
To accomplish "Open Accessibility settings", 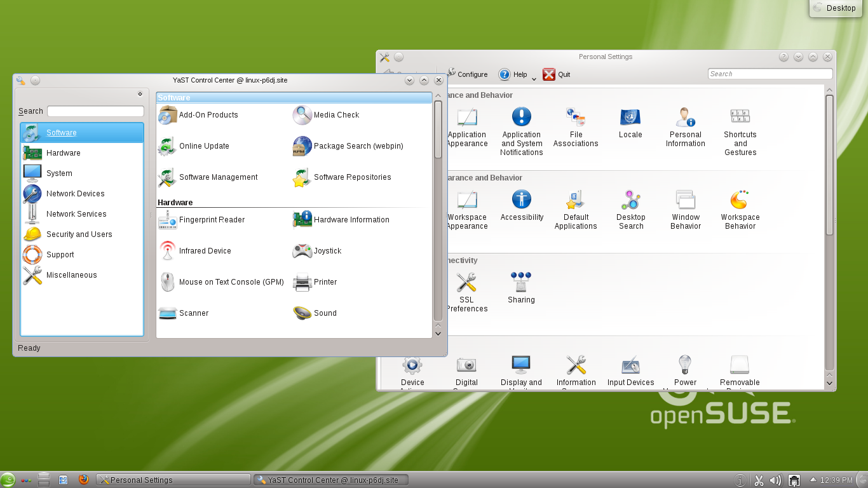I will click(x=522, y=205).
